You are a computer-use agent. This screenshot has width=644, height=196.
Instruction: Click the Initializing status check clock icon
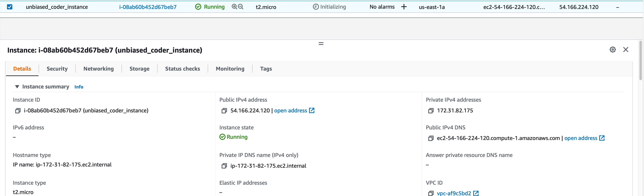[316, 7]
